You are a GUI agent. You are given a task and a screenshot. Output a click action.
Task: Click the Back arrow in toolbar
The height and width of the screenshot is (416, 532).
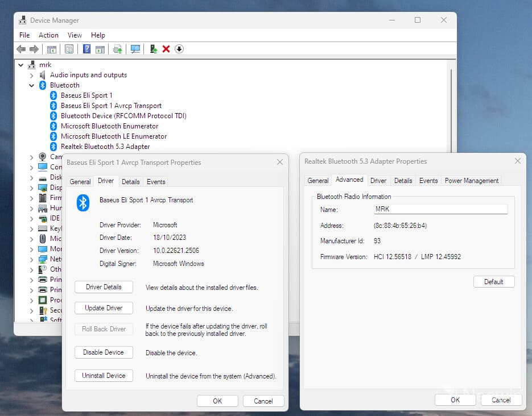(22, 49)
